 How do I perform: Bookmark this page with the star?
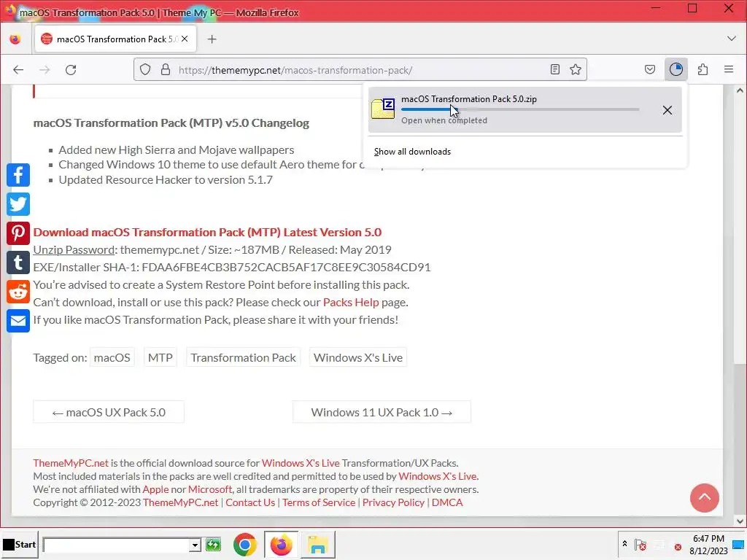(x=576, y=69)
